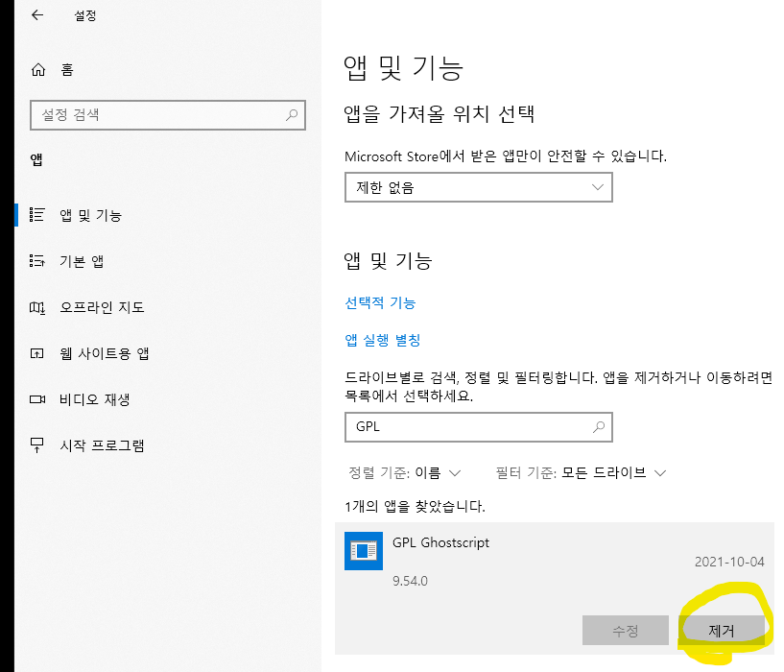Screen dimensions: 784x672
Task: Click the install date 2021-10-04
Action: click(x=729, y=562)
